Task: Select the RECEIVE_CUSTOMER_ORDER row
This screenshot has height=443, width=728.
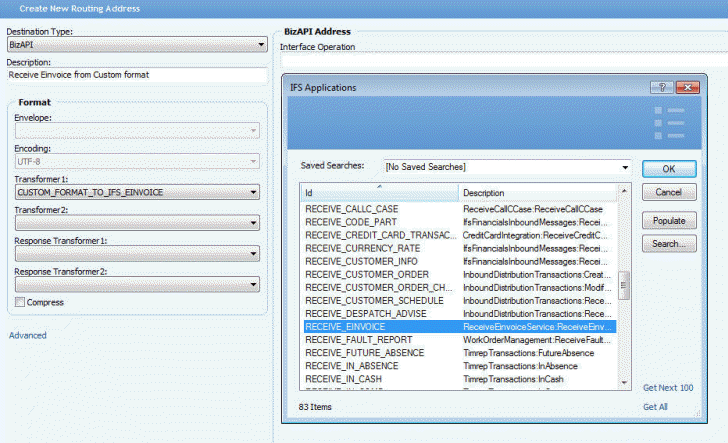Action: pyautogui.click(x=460, y=274)
